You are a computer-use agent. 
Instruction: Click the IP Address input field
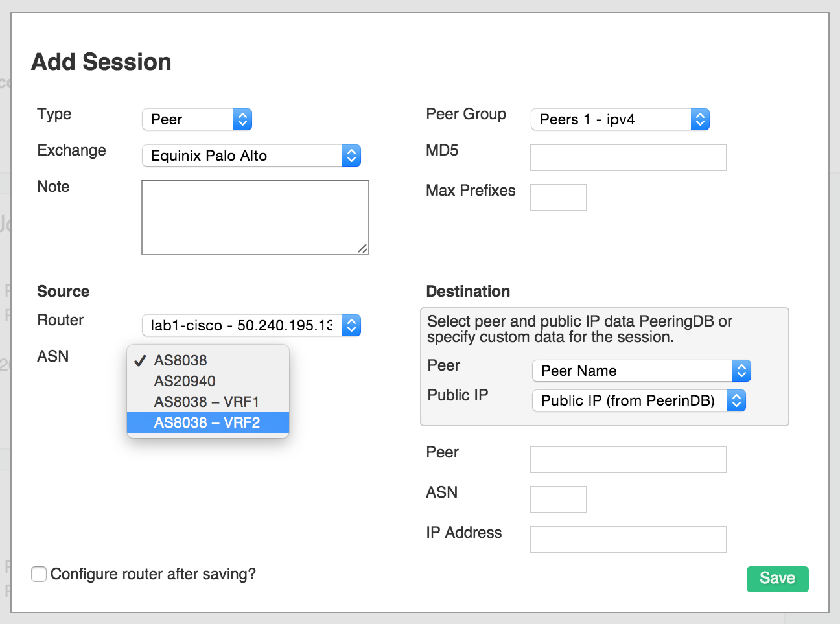pyautogui.click(x=628, y=540)
